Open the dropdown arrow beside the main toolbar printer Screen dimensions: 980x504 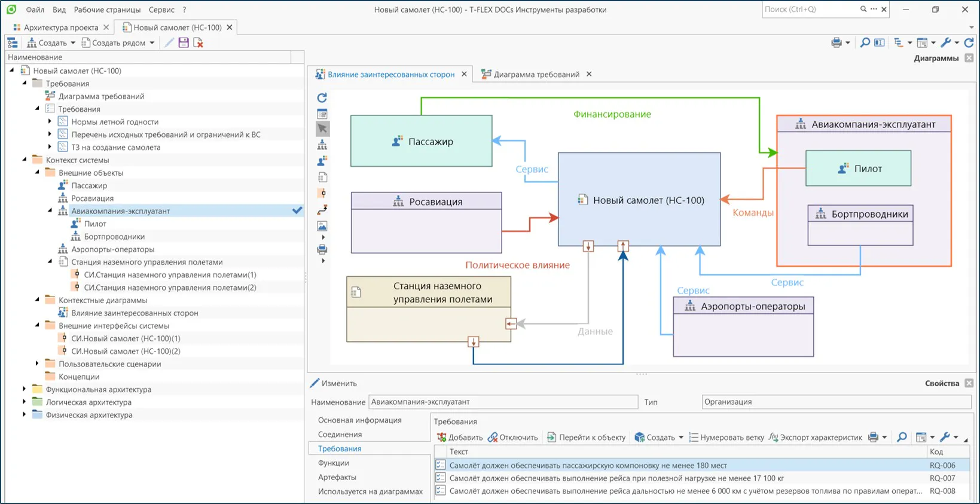[x=848, y=43]
